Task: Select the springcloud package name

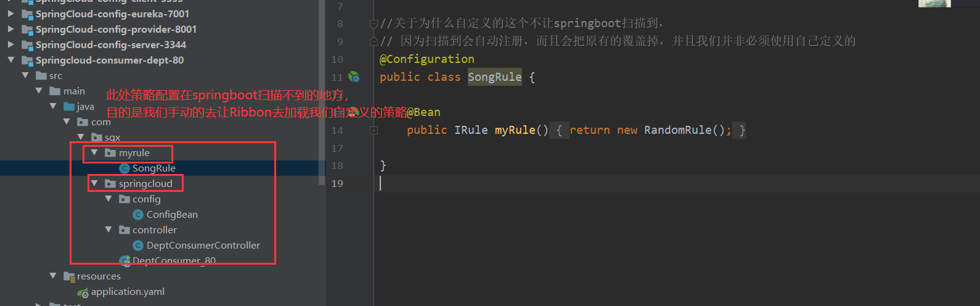Action: pos(145,183)
